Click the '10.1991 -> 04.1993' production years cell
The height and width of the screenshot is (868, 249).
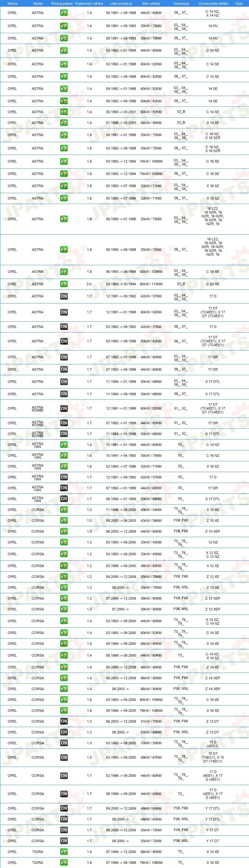click(121, 456)
